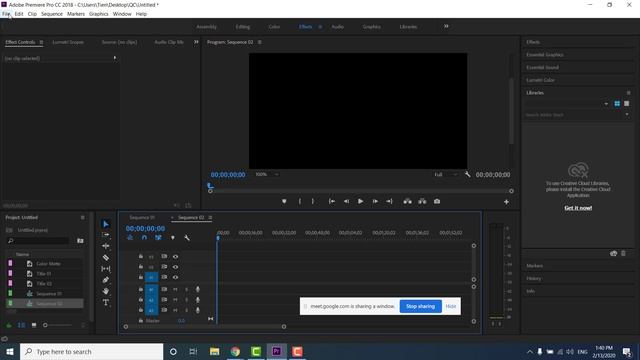Click Program Monitor playhead scrub bar
The height and width of the screenshot is (360, 640).
(360, 191)
